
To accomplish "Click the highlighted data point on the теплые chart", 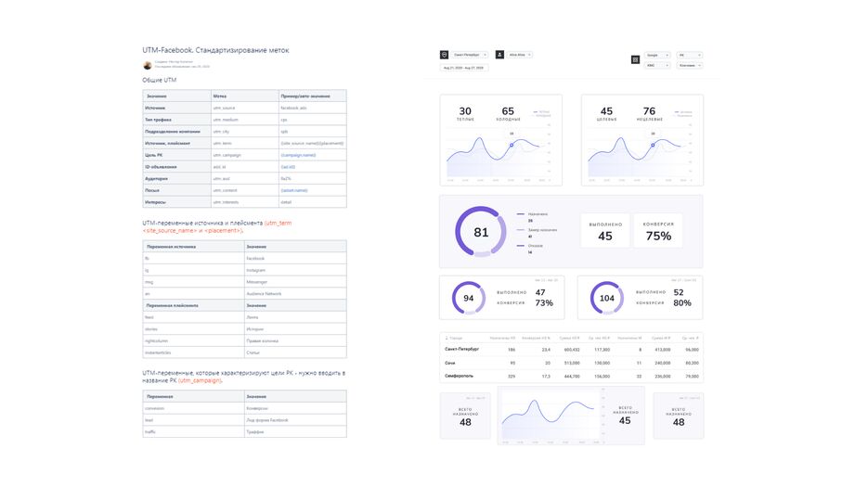I will coord(512,145).
